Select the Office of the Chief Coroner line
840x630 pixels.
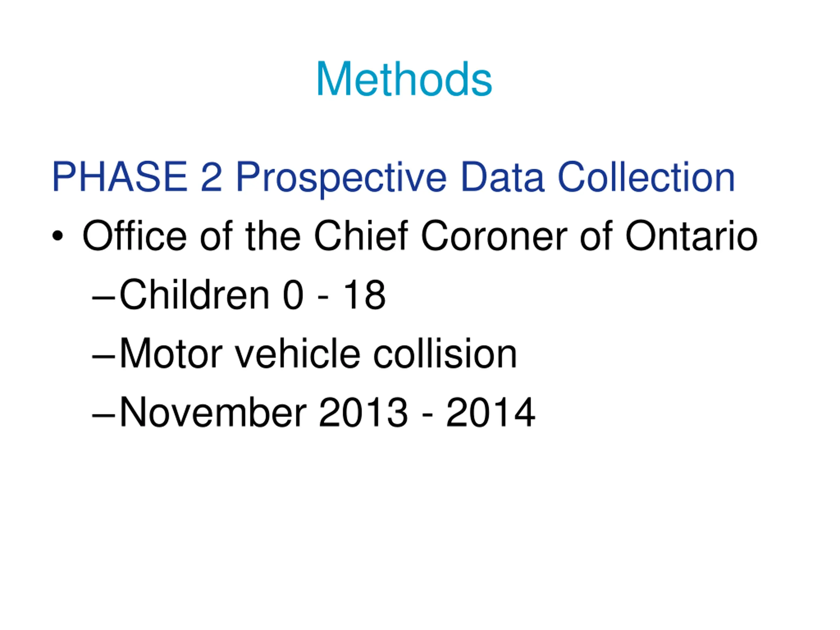[x=420, y=236]
